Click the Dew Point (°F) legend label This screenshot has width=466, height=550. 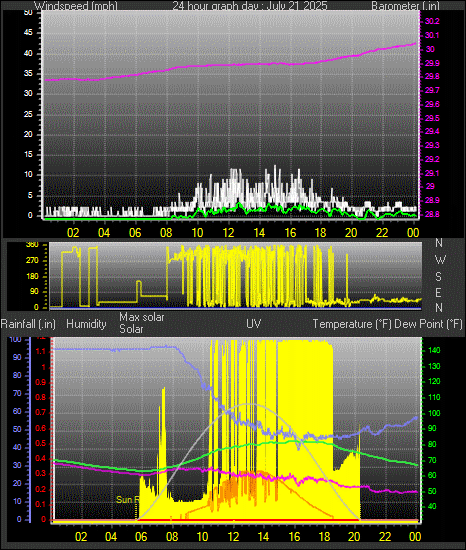pos(428,324)
